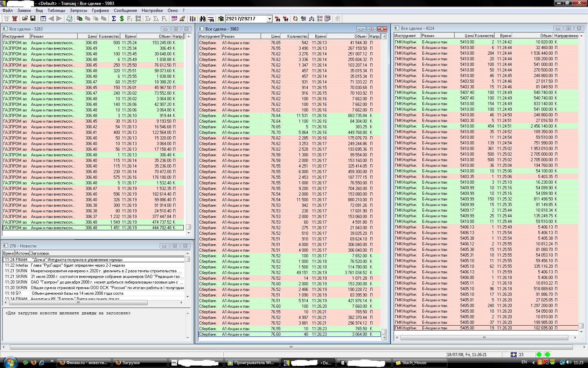The image size is (588, 368).
Task: Click the Все сделки - 5283 vertical scrollbar thumb
Action: click(x=188, y=227)
